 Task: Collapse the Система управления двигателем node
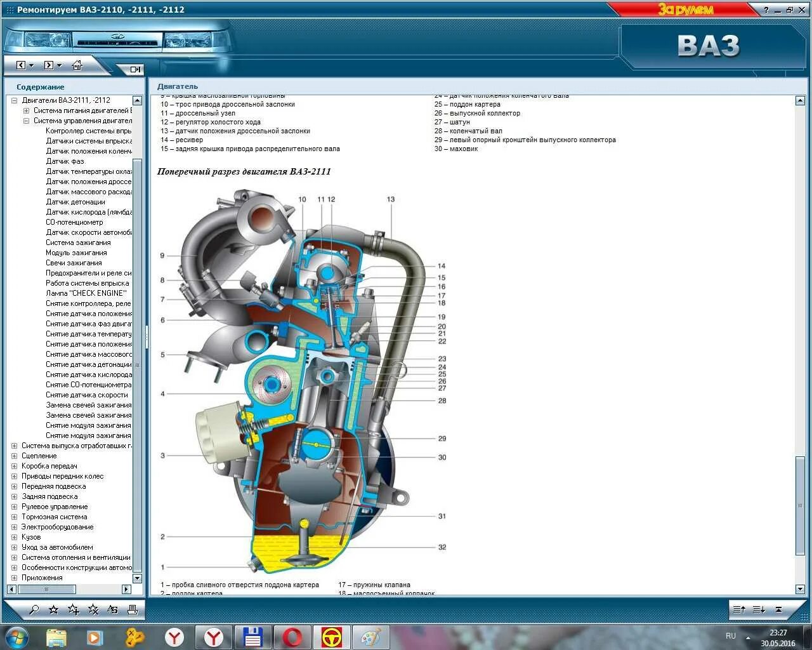click(x=26, y=121)
